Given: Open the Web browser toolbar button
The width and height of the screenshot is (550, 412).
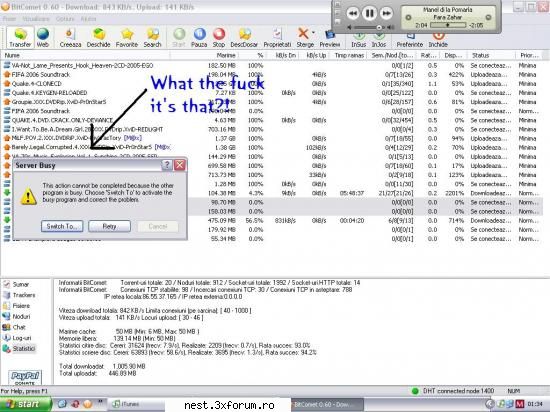Looking at the screenshot, I should [x=42, y=38].
